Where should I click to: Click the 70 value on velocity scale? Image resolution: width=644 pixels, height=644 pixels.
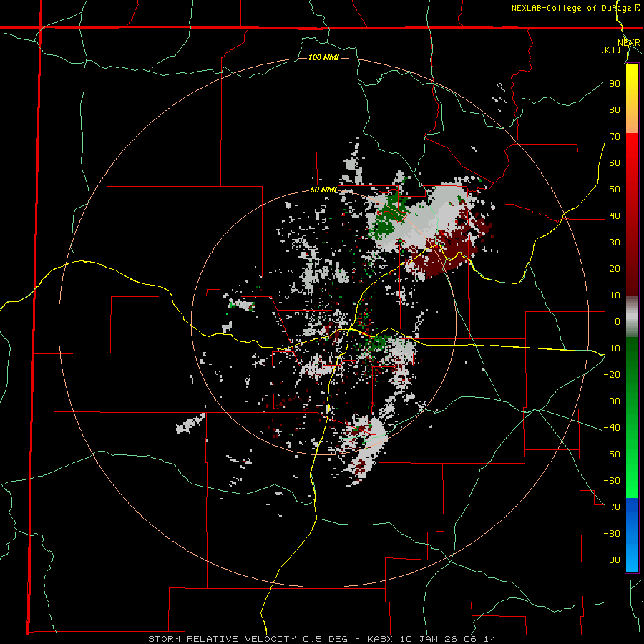point(615,137)
